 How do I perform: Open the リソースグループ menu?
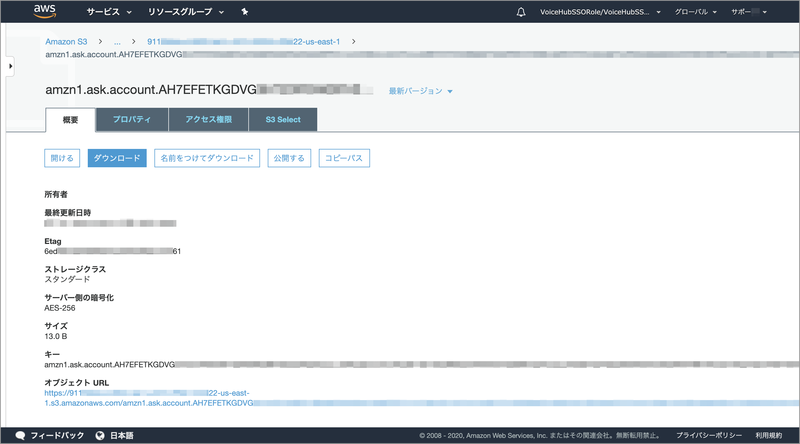pyautogui.click(x=186, y=12)
